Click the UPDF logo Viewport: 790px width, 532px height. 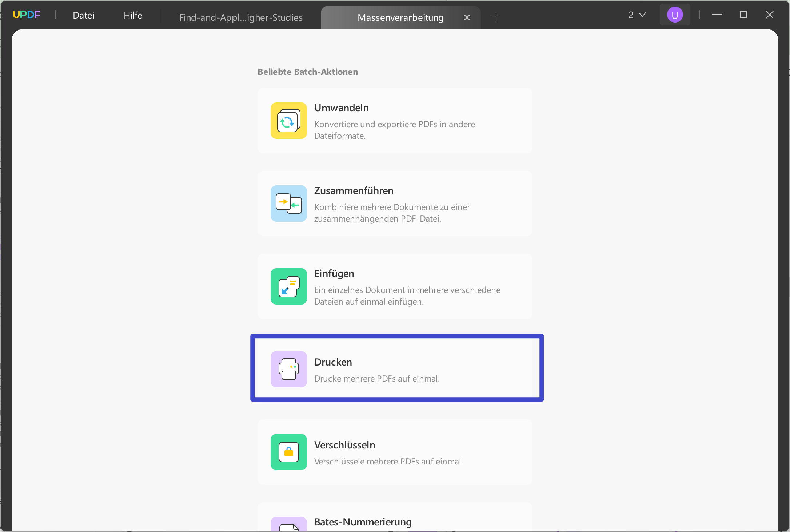27,15
